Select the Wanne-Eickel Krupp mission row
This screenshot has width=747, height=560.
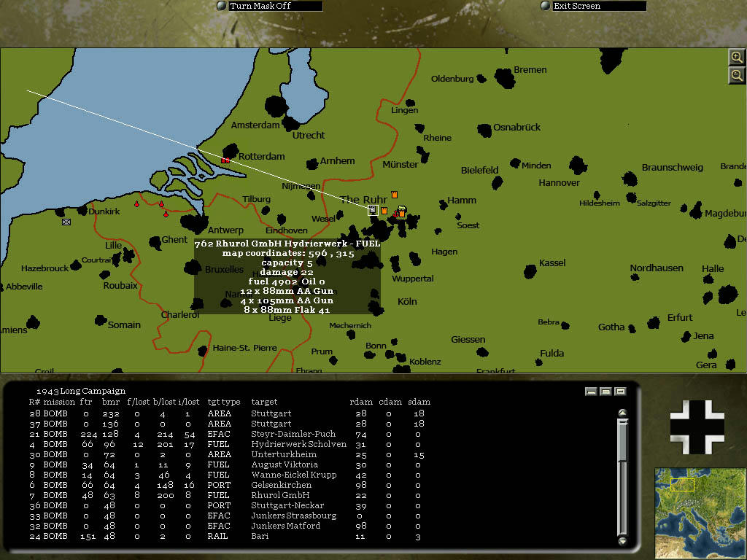(227, 475)
